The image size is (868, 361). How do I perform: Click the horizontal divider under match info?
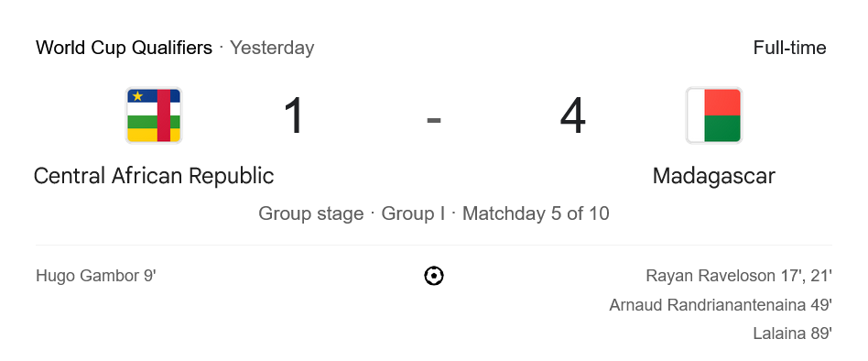point(434,245)
